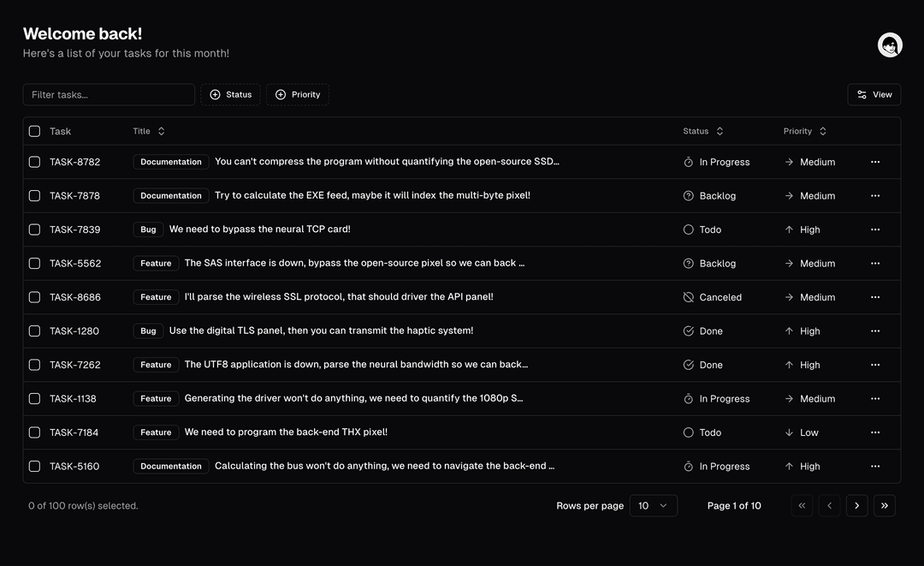Open the actions menu for TASK-1280

pyautogui.click(x=875, y=331)
